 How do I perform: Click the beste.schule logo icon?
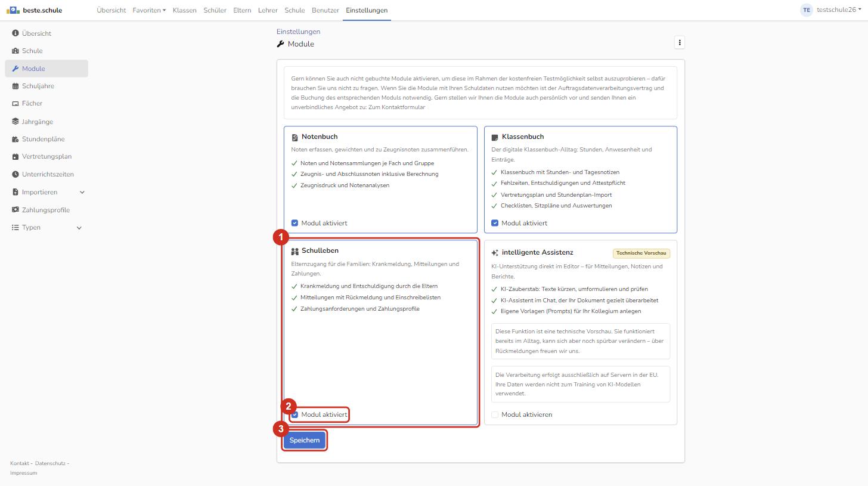tap(13, 10)
